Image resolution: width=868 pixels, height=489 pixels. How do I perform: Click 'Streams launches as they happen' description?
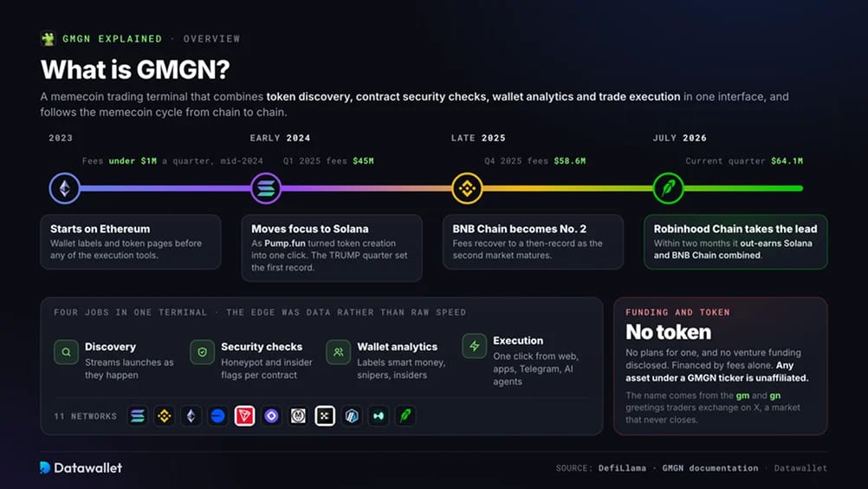(129, 368)
